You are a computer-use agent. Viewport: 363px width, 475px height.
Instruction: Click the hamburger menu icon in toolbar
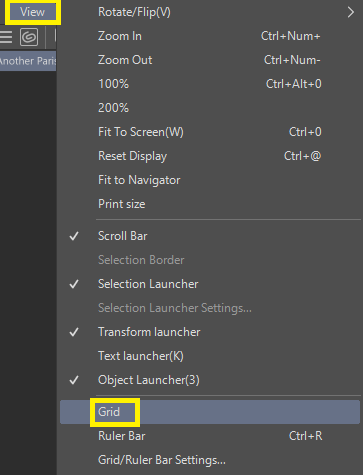click(6, 37)
